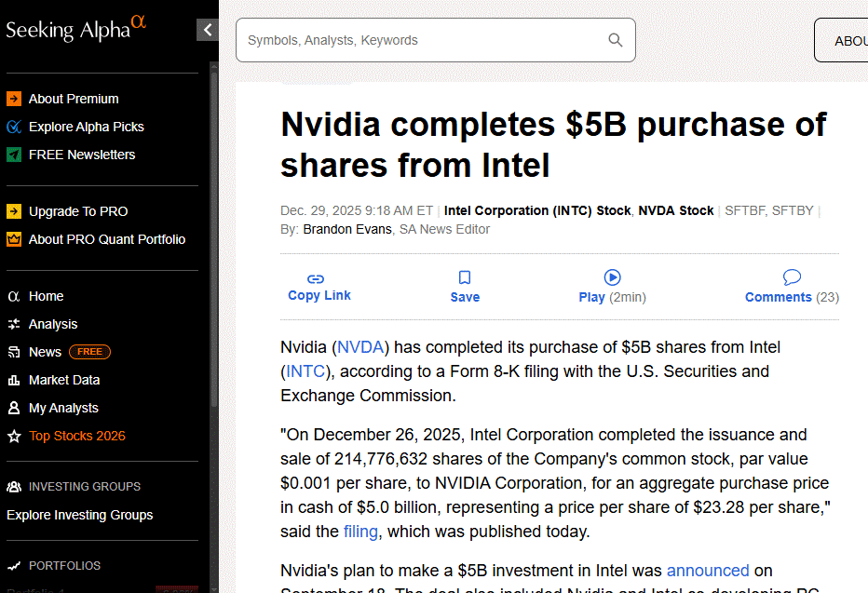Screen dimensions: 868x593
Task: Go to Home in sidebar
Action: [x=46, y=296]
